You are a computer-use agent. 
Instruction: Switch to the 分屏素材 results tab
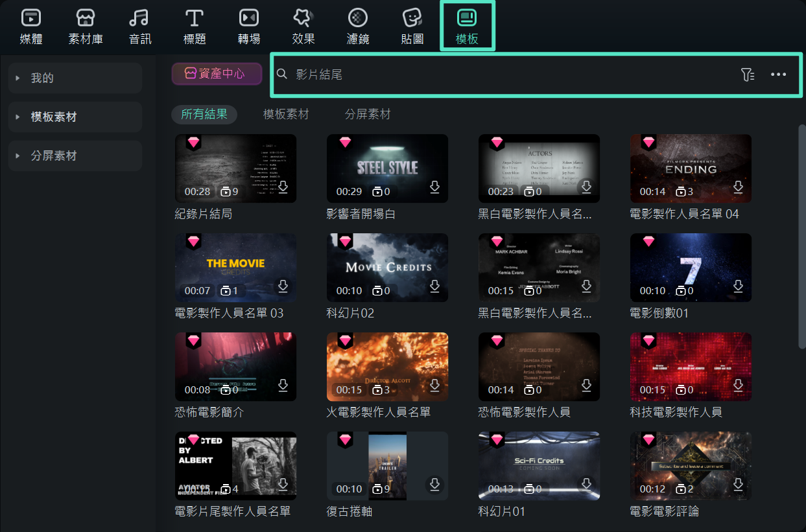368,115
